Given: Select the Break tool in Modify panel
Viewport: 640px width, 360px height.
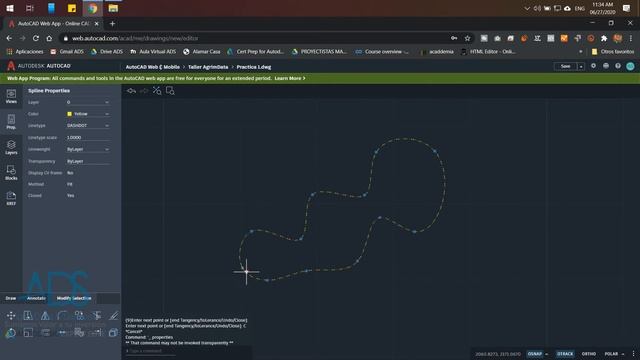Looking at the screenshot, I should (x=62, y=333).
